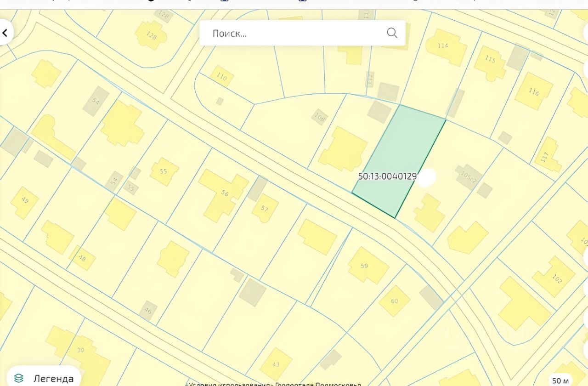Click cadastral number label 50:13:0040129

pyautogui.click(x=387, y=176)
